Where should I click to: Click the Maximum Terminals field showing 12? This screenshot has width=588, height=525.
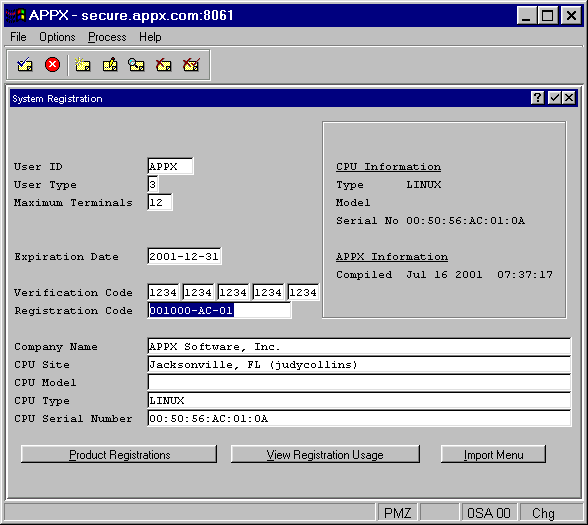pyautogui.click(x=160, y=202)
